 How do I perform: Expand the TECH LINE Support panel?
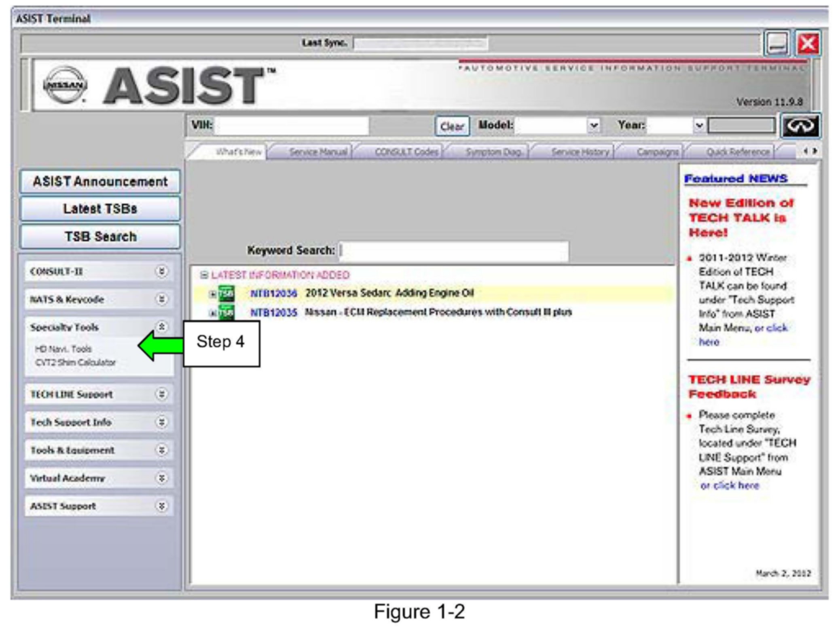tap(161, 394)
